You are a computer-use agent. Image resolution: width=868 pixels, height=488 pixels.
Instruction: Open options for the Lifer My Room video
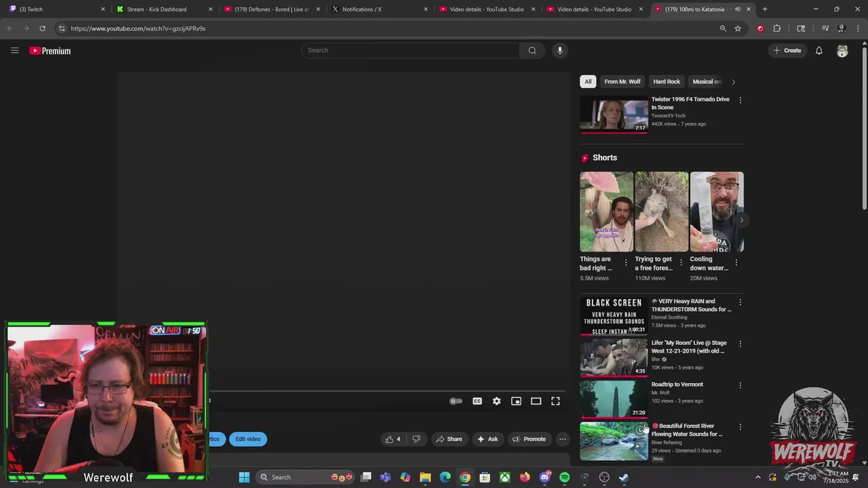point(740,344)
